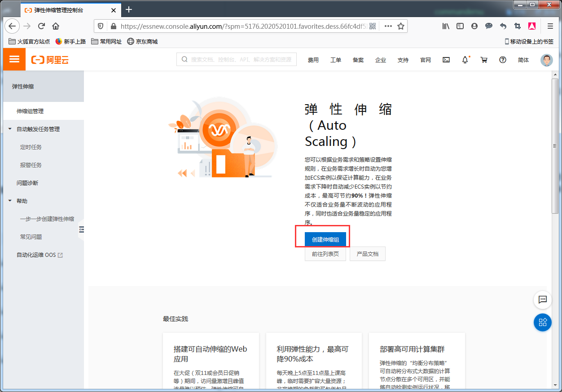Select 伸缩组管理 in the sidebar
Image resolution: width=562 pixels, height=392 pixels.
pos(30,111)
